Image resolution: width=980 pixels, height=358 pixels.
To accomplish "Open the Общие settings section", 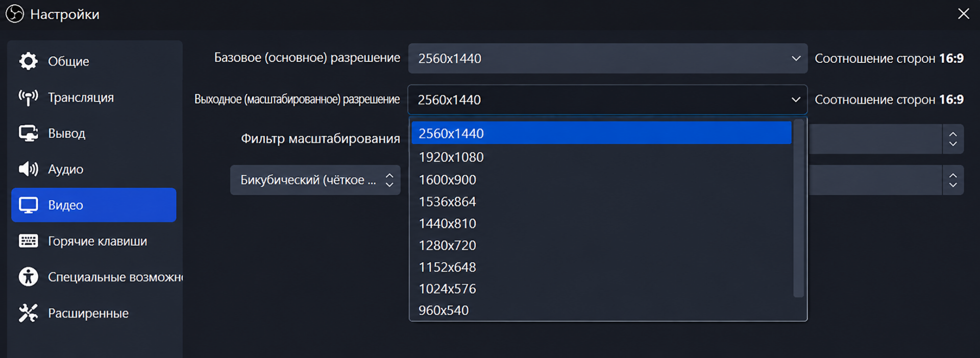I will tap(94, 61).
